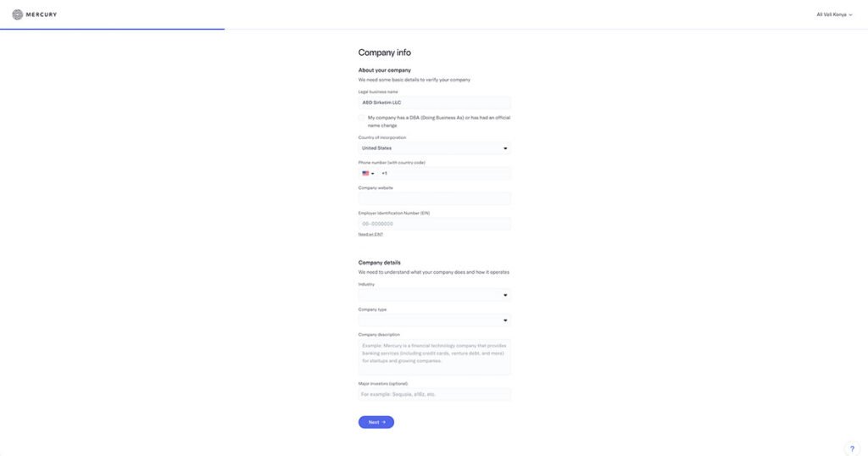868x456 pixels.
Task: Expand the Industry dropdown
Action: [435, 295]
